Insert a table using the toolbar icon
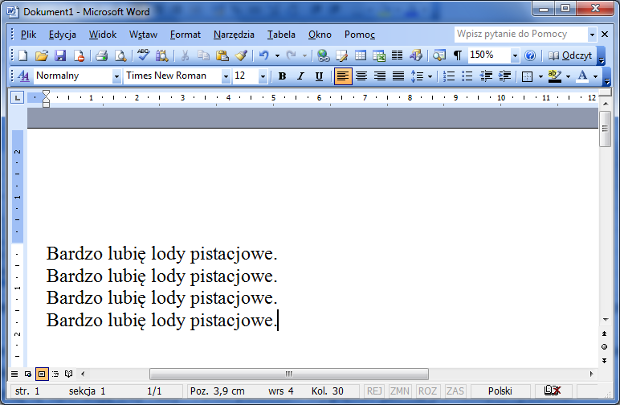 point(360,55)
